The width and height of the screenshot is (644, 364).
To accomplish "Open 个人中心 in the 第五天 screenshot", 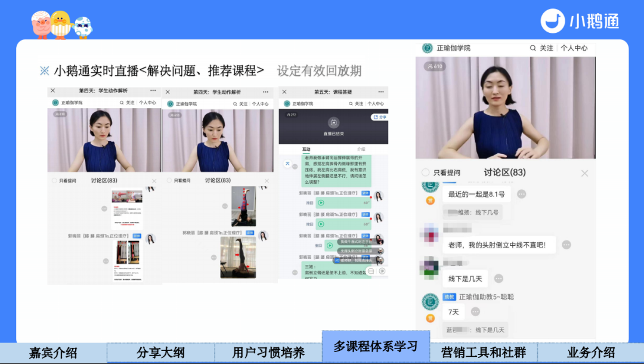I will coord(376,103).
